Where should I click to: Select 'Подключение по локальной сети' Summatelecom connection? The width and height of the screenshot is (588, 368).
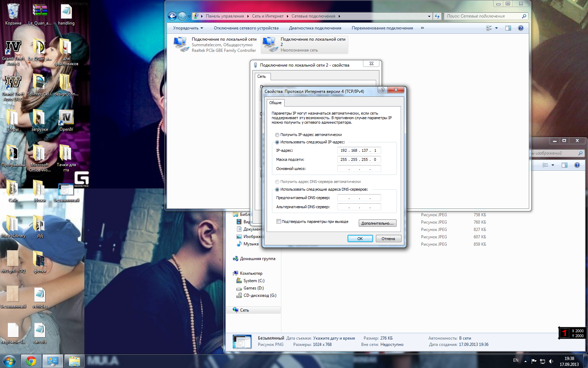click(x=215, y=45)
